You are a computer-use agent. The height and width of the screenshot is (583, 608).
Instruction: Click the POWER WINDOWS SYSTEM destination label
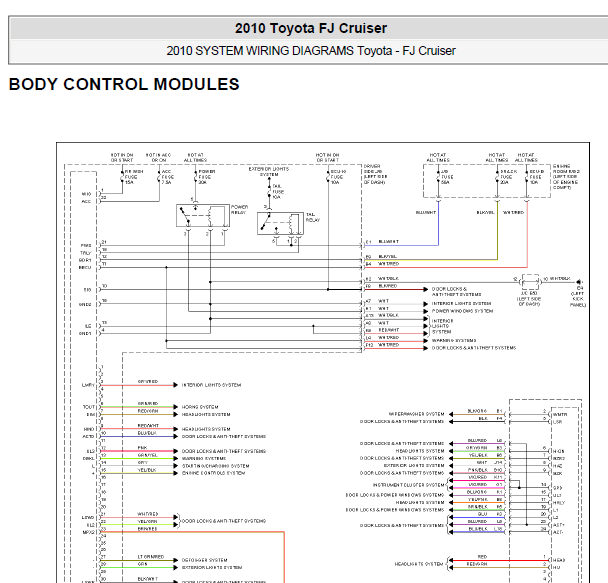pyautogui.click(x=462, y=311)
